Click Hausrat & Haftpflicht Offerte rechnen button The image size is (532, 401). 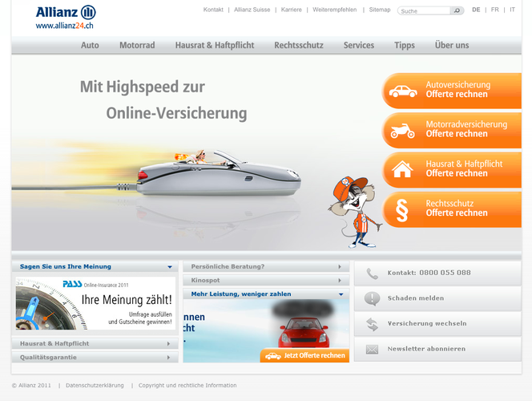pyautogui.click(x=452, y=170)
